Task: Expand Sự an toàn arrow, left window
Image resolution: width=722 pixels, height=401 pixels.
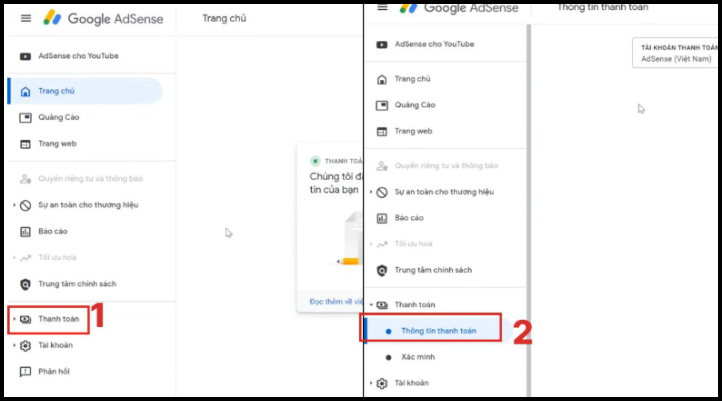Action: click(14, 205)
